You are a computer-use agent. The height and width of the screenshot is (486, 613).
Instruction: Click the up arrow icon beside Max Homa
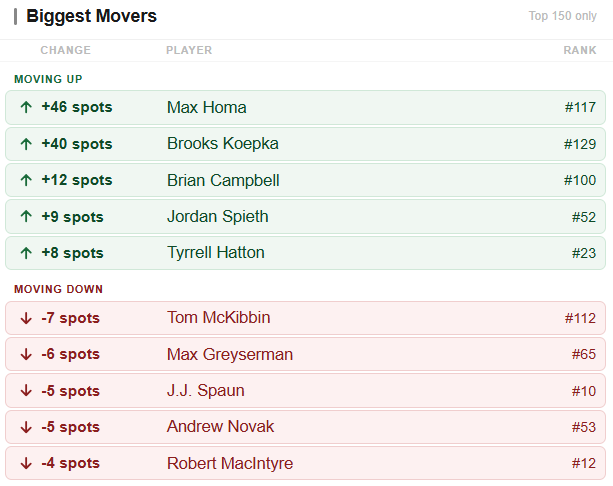pyautogui.click(x=26, y=107)
